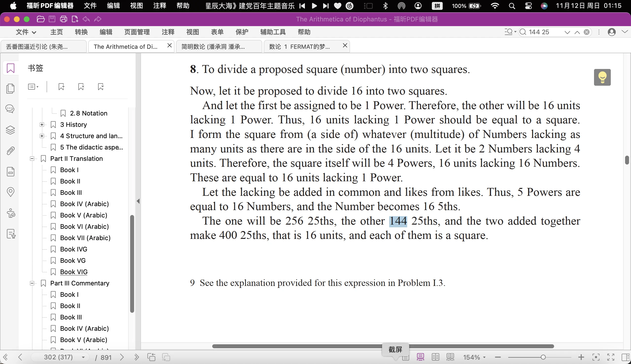Open the user account icon in ribbon
Screen dimensions: 631x364
pyautogui.click(x=612, y=32)
